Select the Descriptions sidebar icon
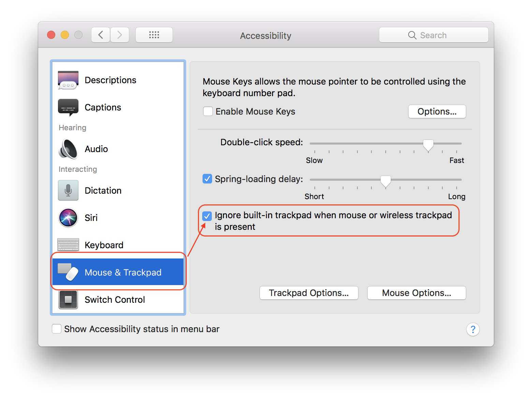 point(68,80)
